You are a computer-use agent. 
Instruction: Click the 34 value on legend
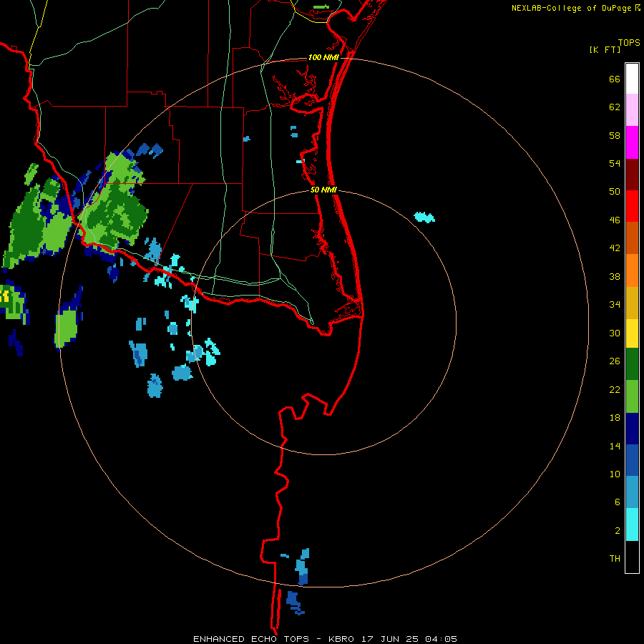click(615, 305)
